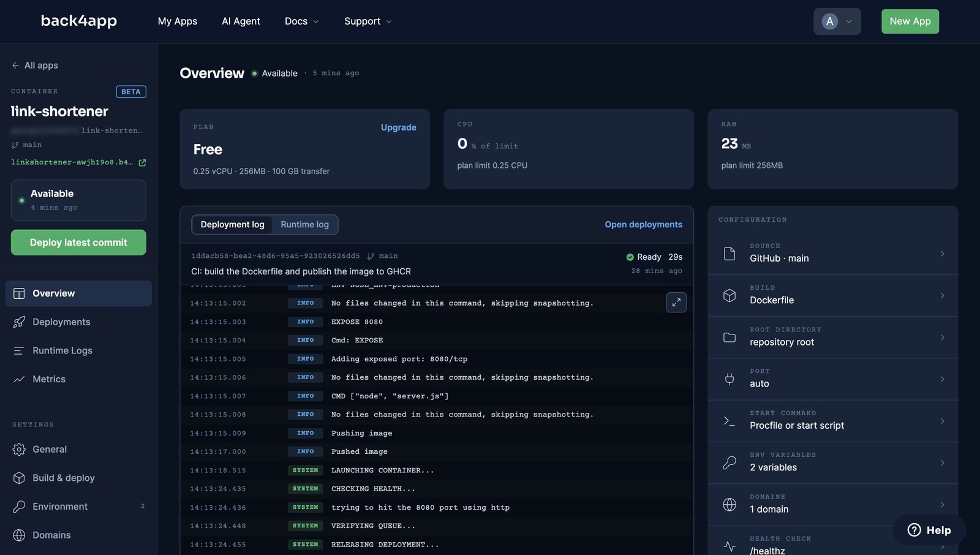Viewport: 980px width, 555px height.
Task: Click the back4app logo
Action: click(79, 21)
